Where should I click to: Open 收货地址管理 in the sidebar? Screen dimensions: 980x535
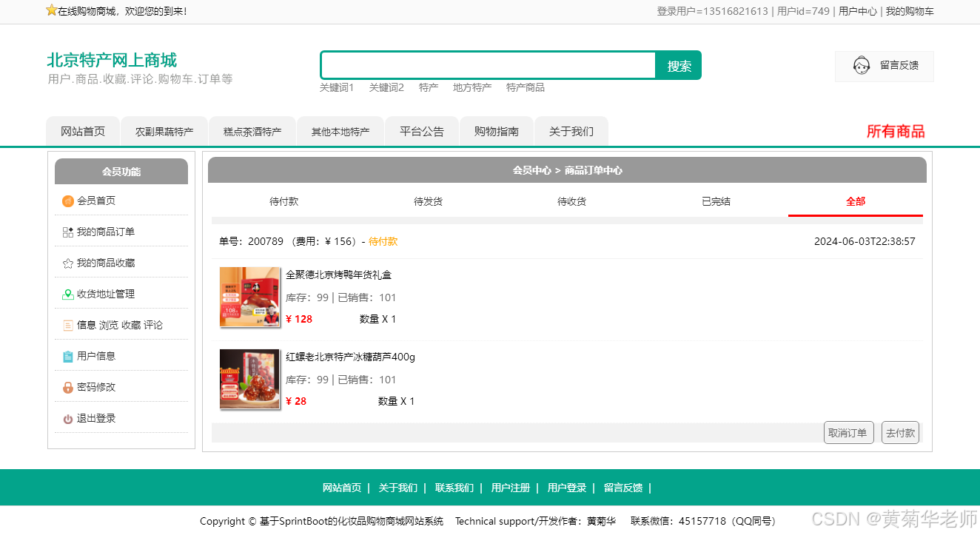[106, 295]
